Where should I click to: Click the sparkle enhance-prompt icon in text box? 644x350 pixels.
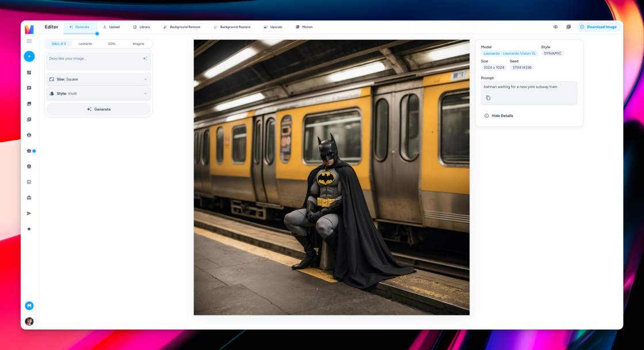pyautogui.click(x=145, y=59)
